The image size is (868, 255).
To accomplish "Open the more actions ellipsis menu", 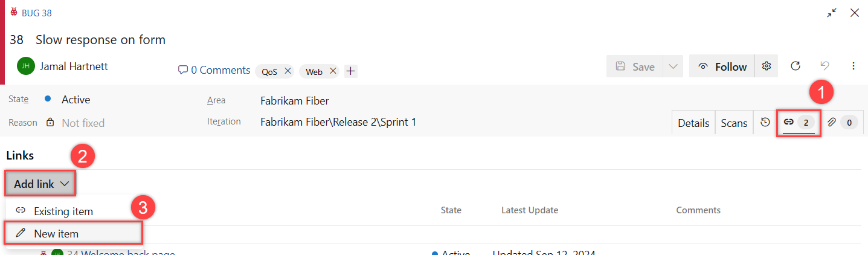I will [x=854, y=66].
